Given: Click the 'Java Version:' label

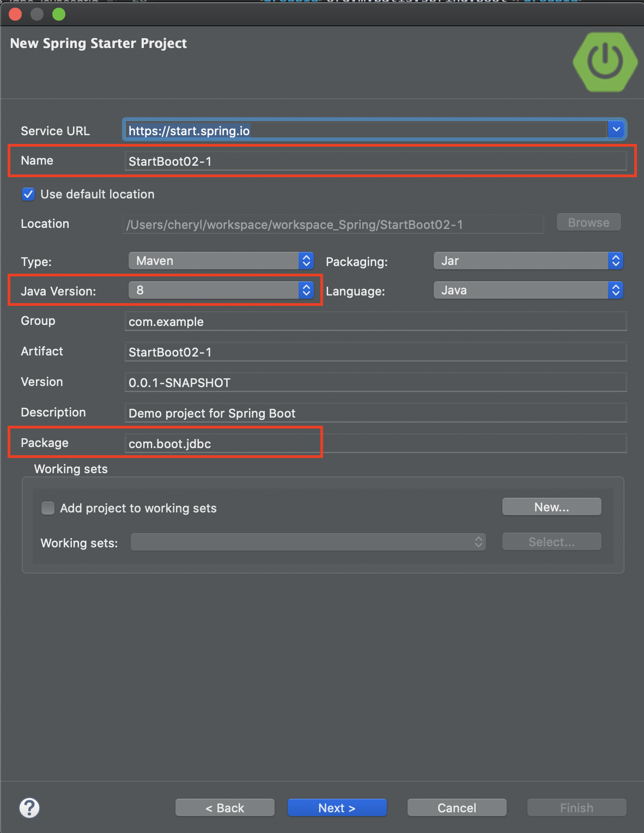Looking at the screenshot, I should pyautogui.click(x=58, y=291).
